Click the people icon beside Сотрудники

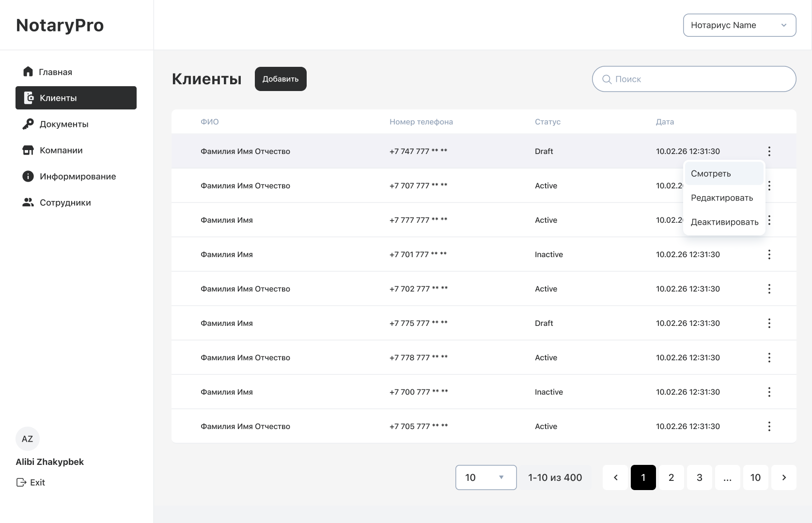[28, 202]
